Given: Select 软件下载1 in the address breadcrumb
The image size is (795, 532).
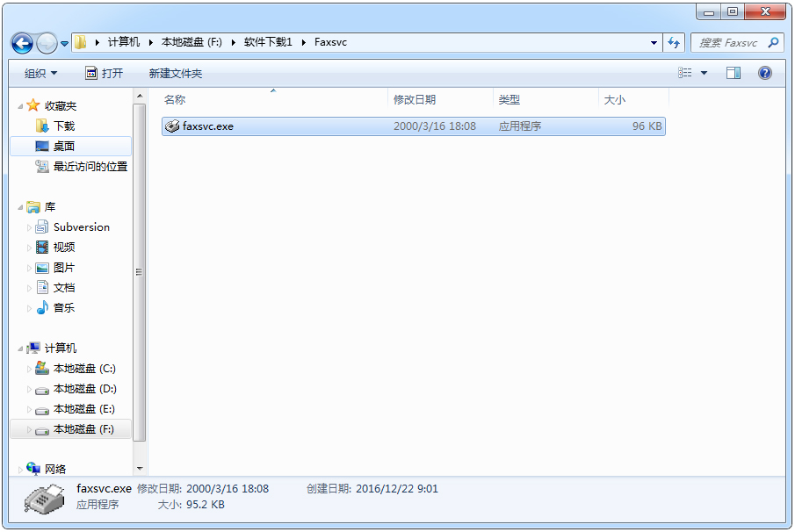Looking at the screenshot, I should coord(268,42).
